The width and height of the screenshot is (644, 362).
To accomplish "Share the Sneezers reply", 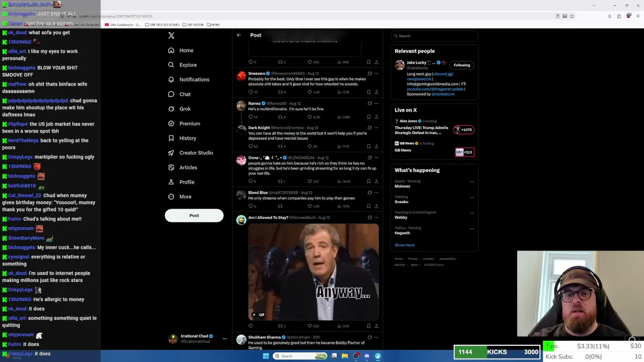I will click(376, 92).
